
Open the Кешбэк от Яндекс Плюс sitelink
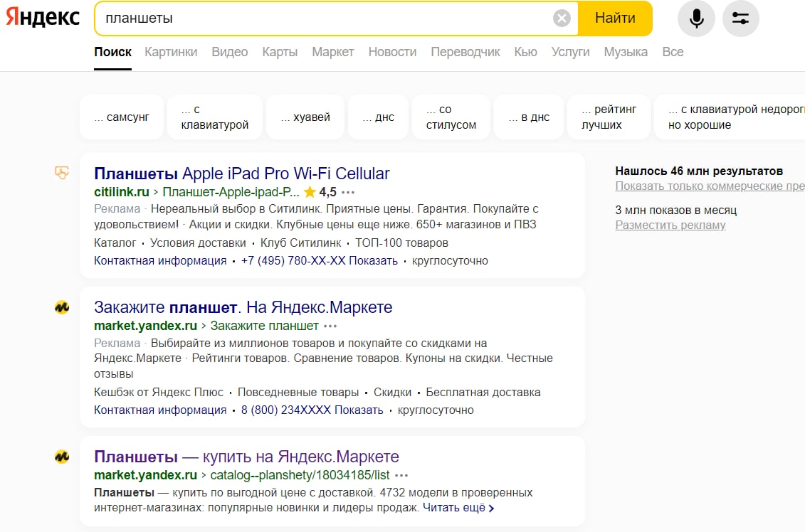(x=159, y=392)
